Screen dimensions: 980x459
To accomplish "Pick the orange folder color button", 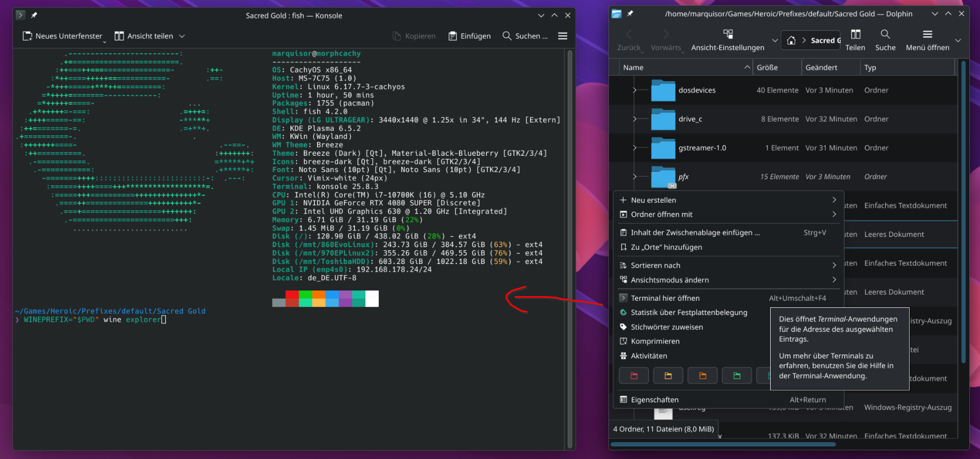I will click(x=703, y=376).
